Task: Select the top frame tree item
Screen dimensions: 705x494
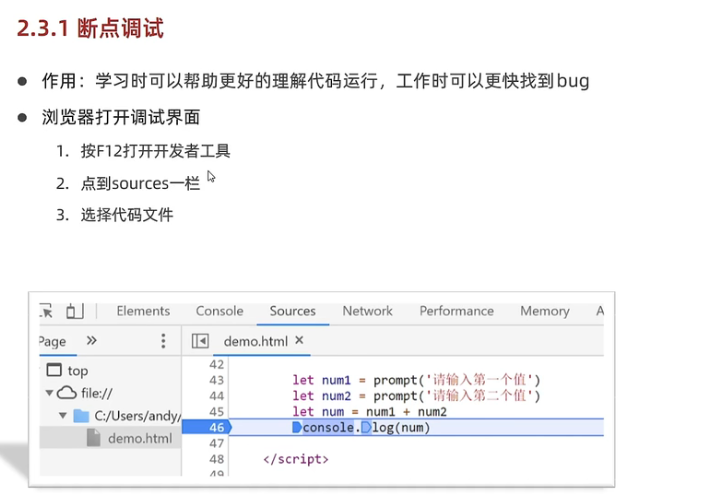Action: click(x=78, y=371)
